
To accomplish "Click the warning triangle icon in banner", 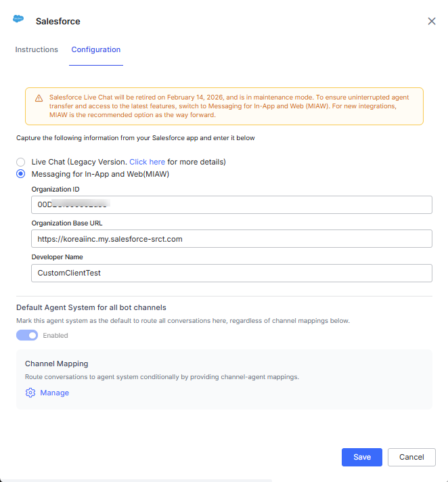I will pyautogui.click(x=39, y=97).
